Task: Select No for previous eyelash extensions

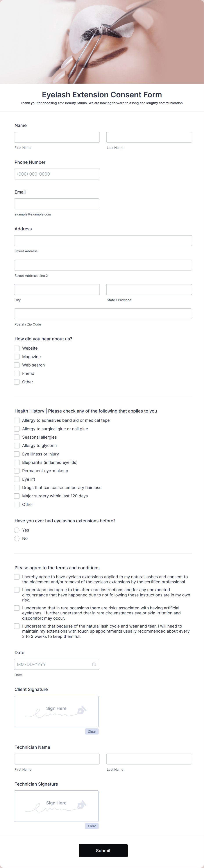Action: tap(16, 539)
